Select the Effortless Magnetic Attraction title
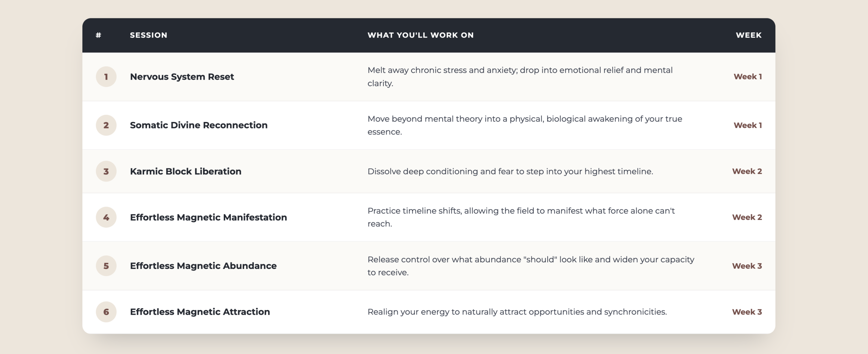 coord(200,312)
